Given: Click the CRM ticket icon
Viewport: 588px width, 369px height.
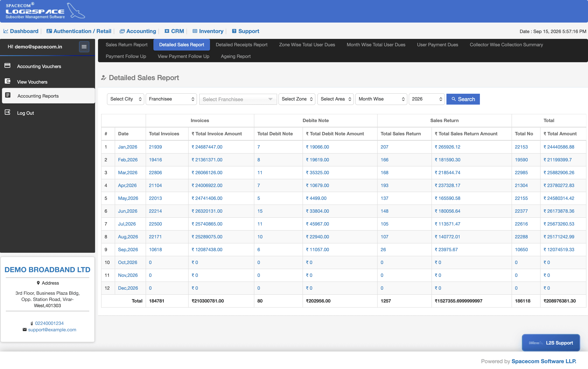Looking at the screenshot, I should (167, 31).
